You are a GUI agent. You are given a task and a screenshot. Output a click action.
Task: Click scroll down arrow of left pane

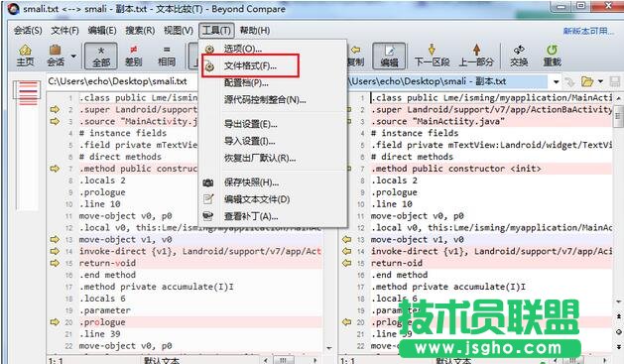328,349
